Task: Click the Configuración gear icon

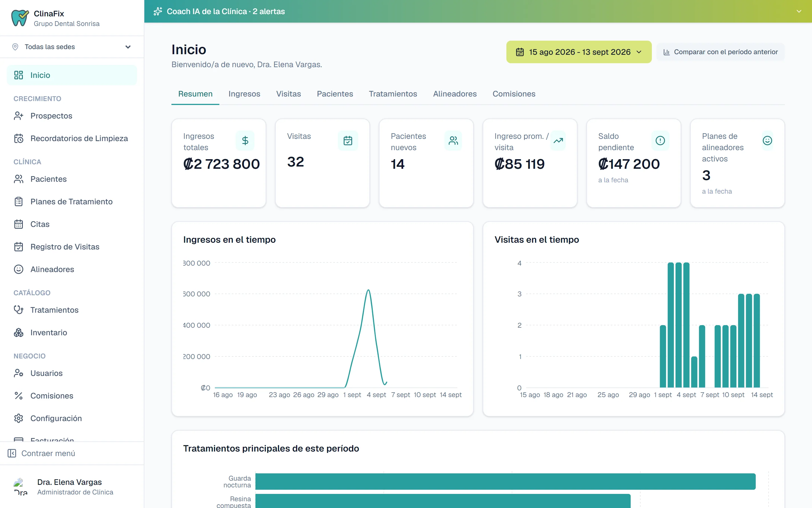Action: (x=18, y=418)
